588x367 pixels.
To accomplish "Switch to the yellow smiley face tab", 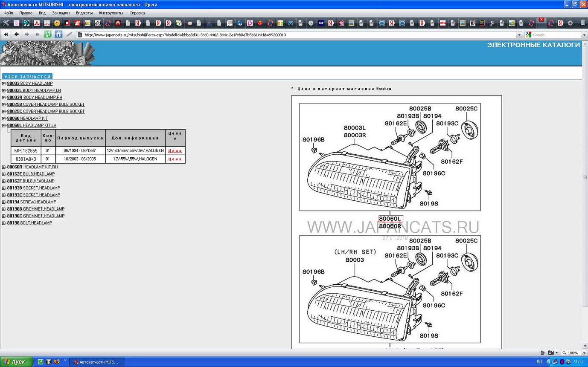I will click(57, 23).
